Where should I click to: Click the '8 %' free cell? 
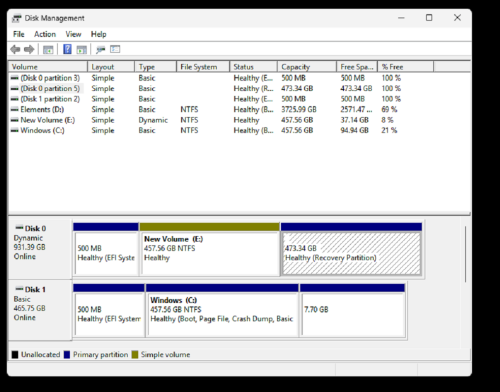[388, 120]
